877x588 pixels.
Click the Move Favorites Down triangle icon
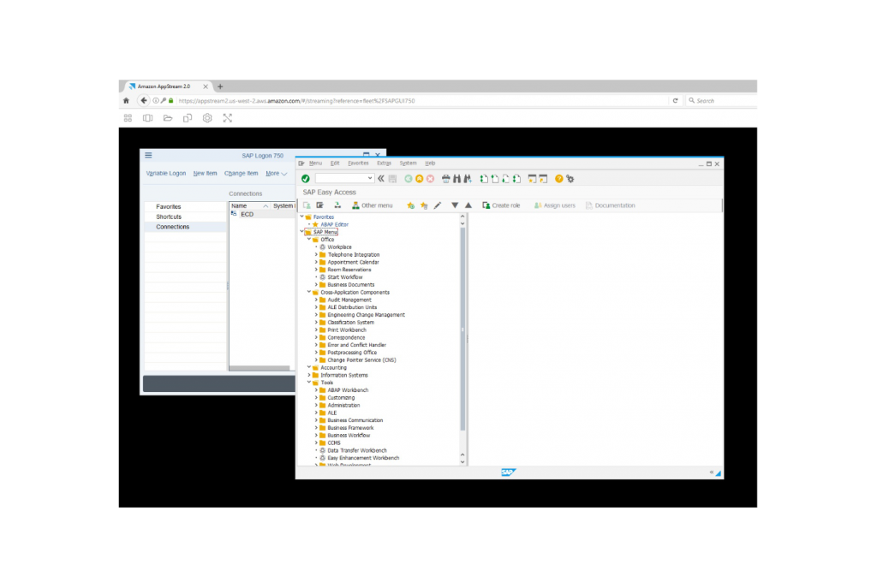[x=455, y=205]
